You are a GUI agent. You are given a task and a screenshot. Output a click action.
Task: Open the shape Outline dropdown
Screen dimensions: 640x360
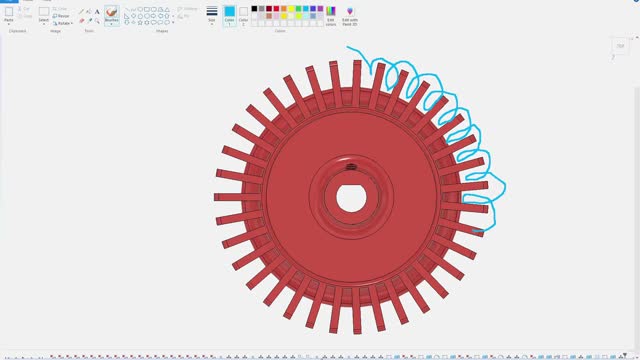pos(188,9)
